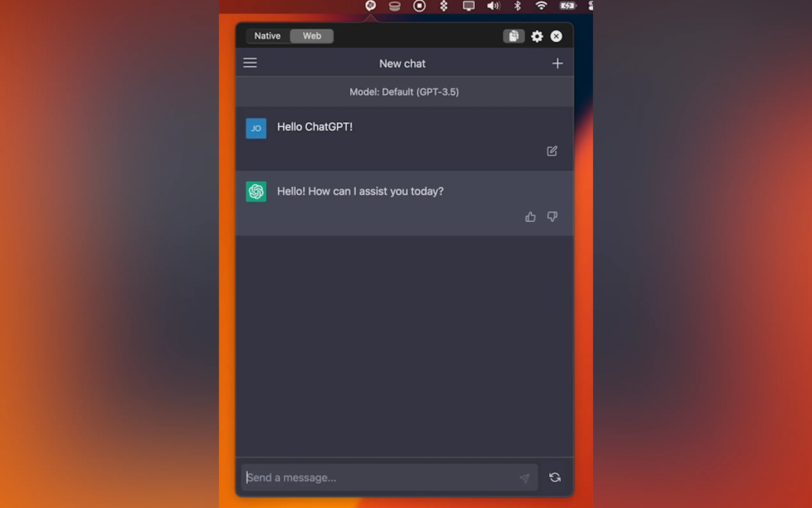Click the Model: Default (GPT-3.5) label
Viewport: 812px width, 508px height.
[404, 92]
